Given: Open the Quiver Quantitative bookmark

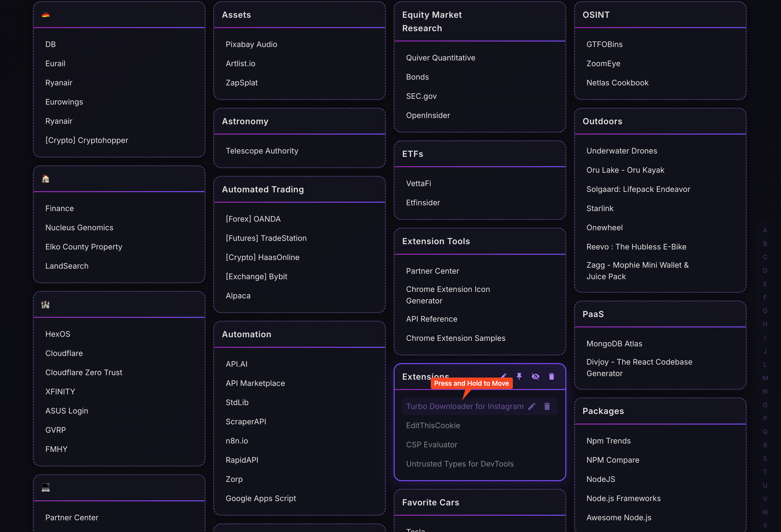Looking at the screenshot, I should click(441, 58).
